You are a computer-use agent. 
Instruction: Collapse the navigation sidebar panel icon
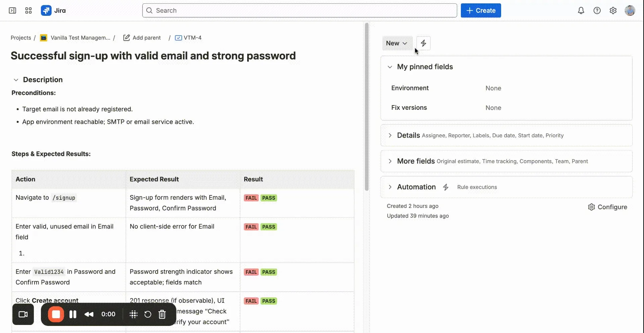click(x=12, y=10)
